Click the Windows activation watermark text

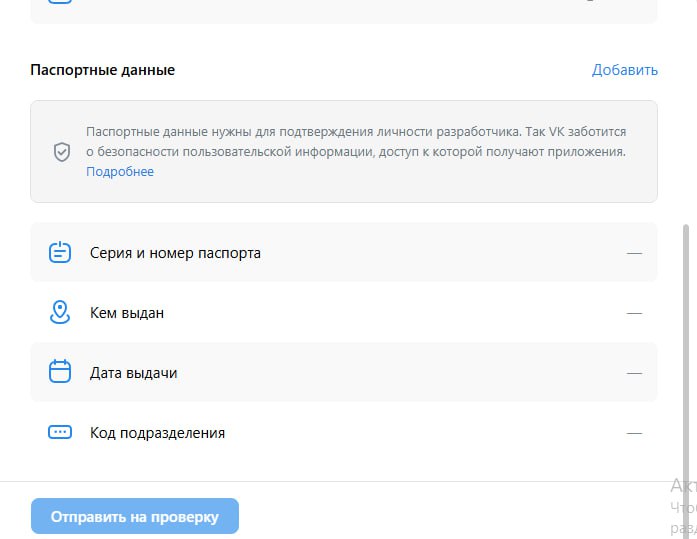683,506
